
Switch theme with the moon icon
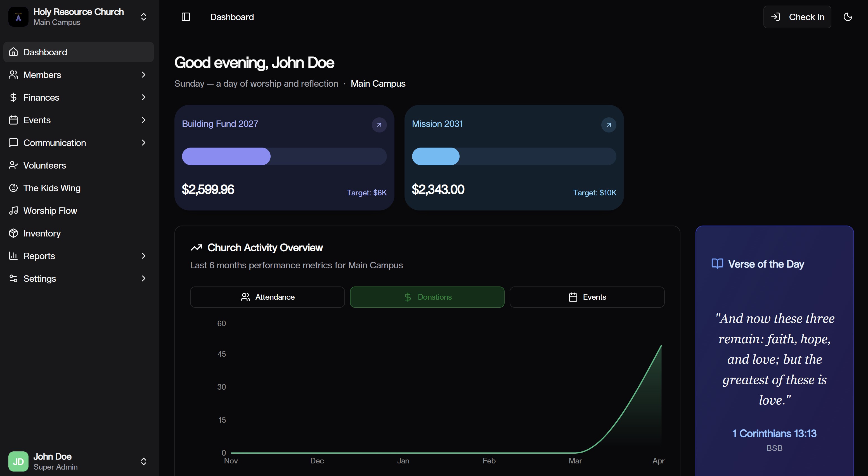pos(848,17)
